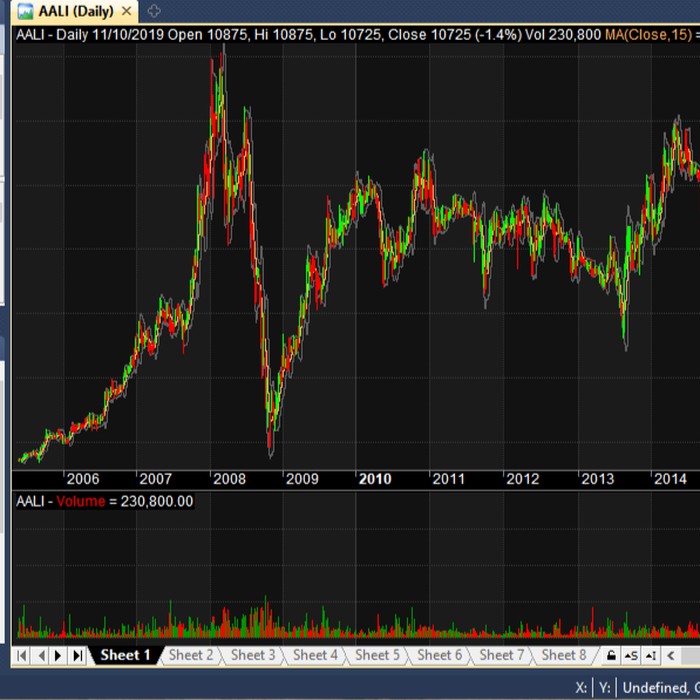The image size is (700, 700).
Task: Toggle the interval lock I icon
Action: click(651, 656)
